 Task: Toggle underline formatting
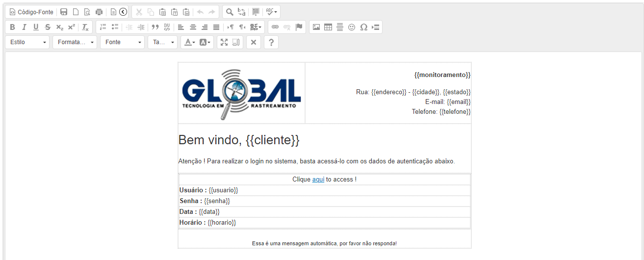36,27
